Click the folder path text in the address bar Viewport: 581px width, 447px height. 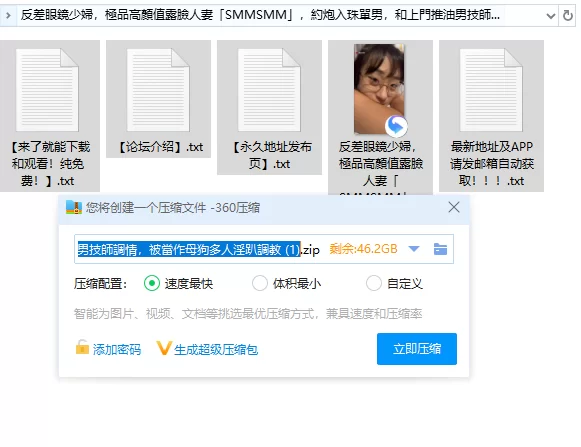(260, 15)
